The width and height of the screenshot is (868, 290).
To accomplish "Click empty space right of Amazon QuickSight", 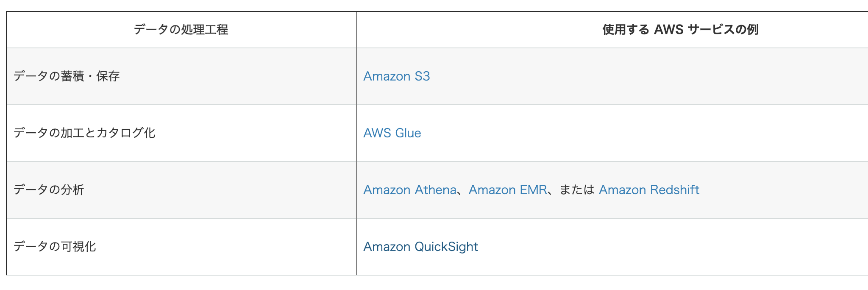I will pyautogui.click(x=678, y=247).
